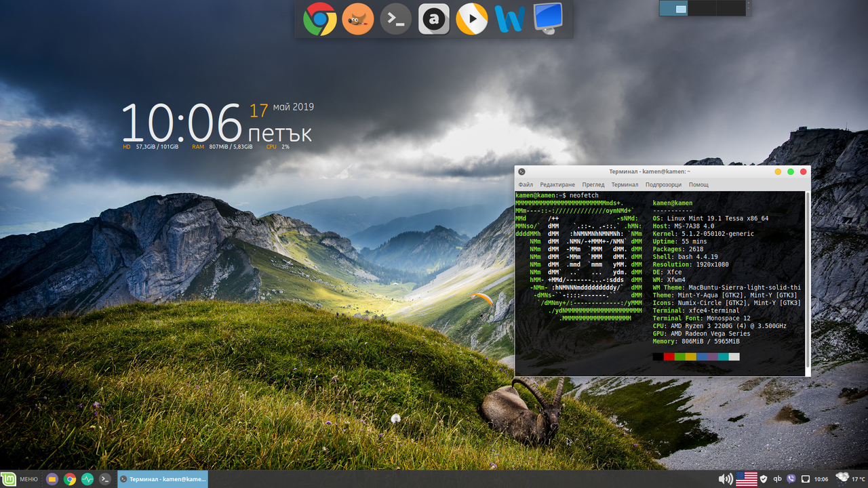Minimize the terminal with yellow button

tap(778, 171)
